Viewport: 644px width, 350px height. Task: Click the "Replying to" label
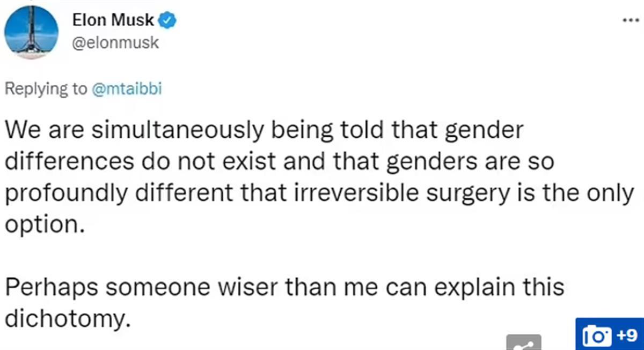pyautogui.click(x=45, y=89)
